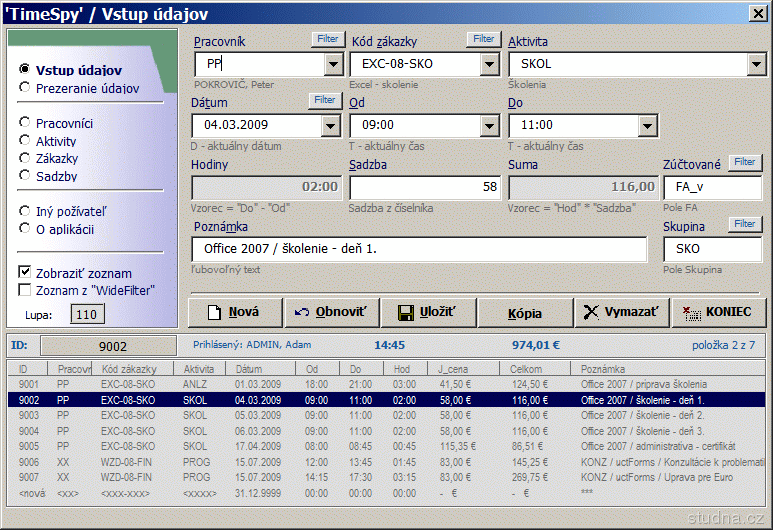Expand the Pracovník dropdown list
The width and height of the screenshot is (773, 530).
pos(333,64)
